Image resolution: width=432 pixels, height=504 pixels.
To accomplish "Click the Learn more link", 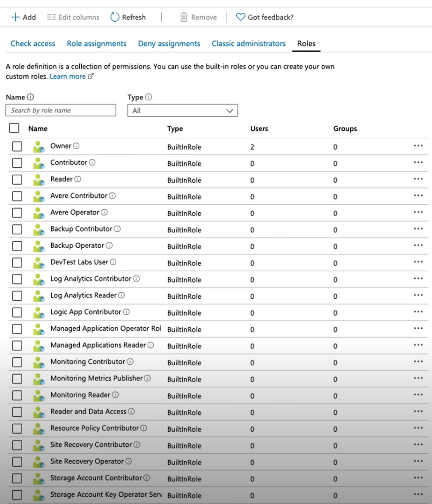I will [68, 77].
